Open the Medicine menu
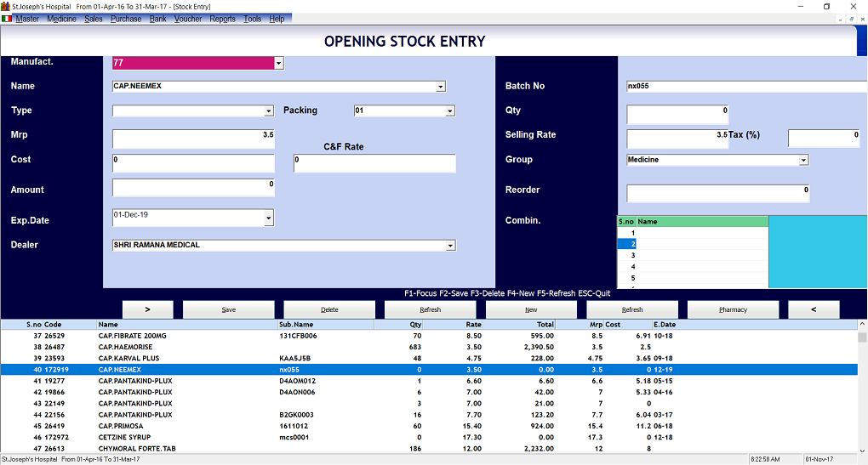Screen dimensions: 868x465 61,19
